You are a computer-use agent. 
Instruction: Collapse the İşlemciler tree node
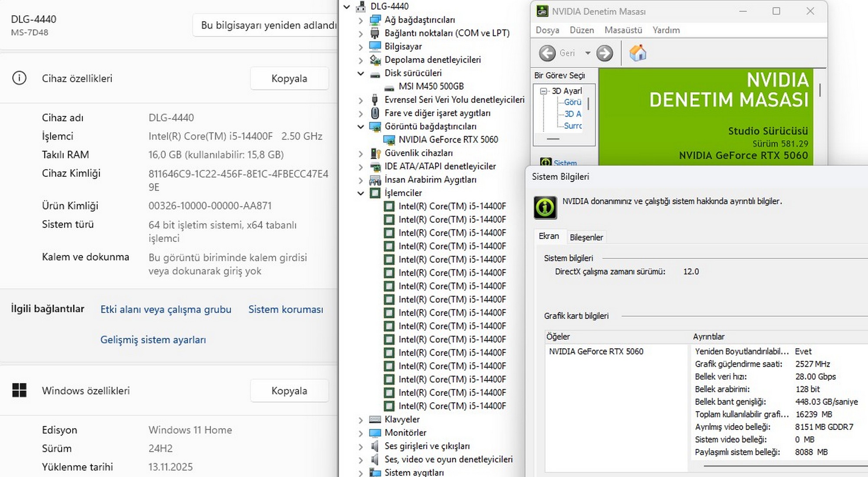click(361, 193)
